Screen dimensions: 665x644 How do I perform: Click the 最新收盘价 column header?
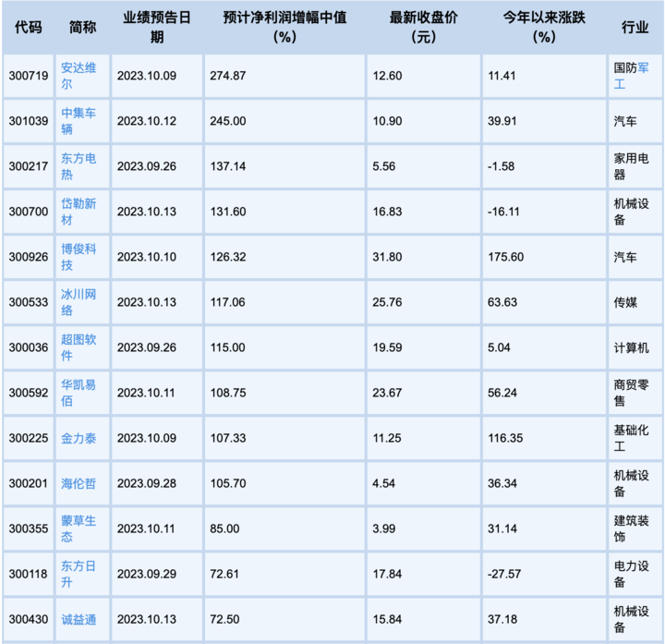tap(423, 27)
